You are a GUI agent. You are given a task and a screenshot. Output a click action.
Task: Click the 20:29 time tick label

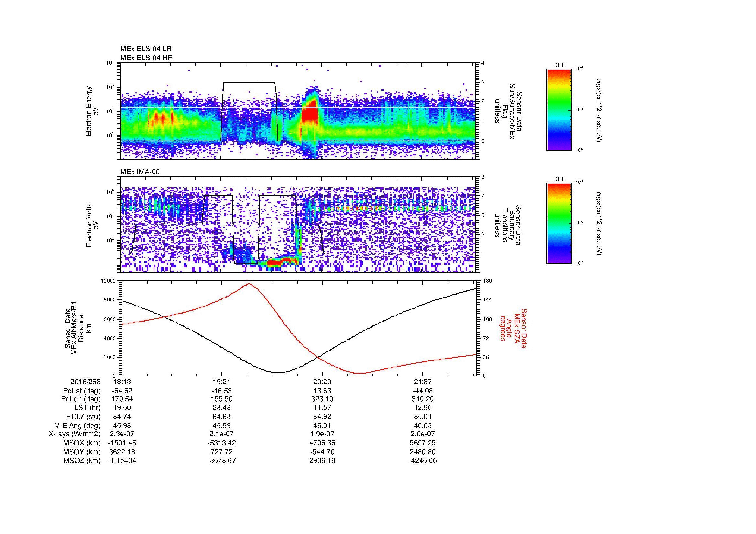(322, 382)
